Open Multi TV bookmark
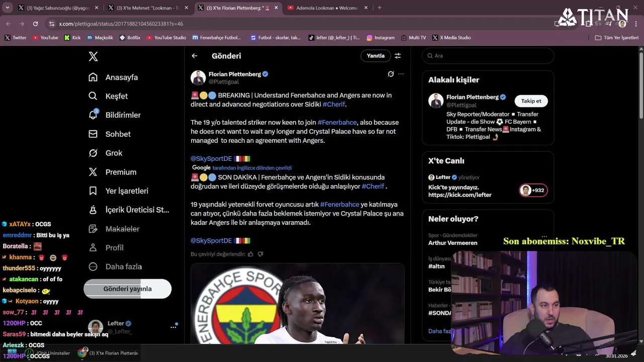The width and height of the screenshot is (644, 362). pos(414,38)
